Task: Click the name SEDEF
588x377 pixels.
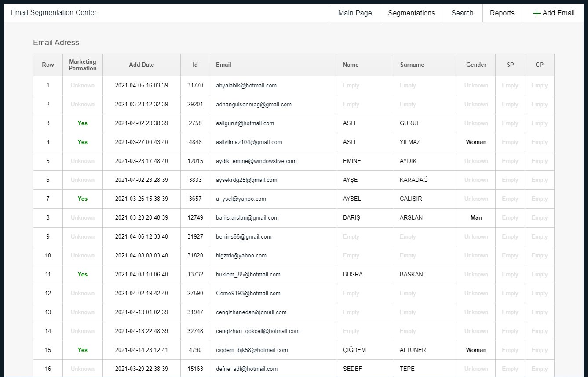Action: (353, 369)
